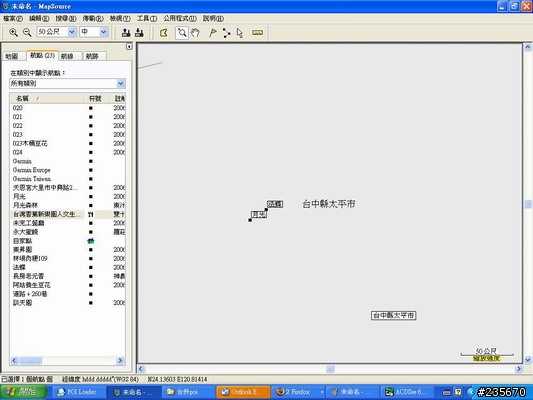Viewport: 533px width, 400px height.
Task: Open the 檔案 menu
Action: point(13,19)
